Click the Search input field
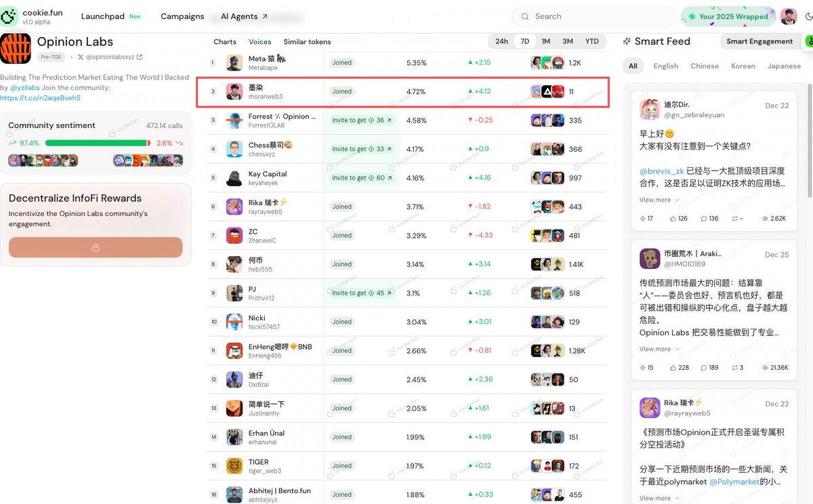The image size is (813, 504). click(593, 16)
